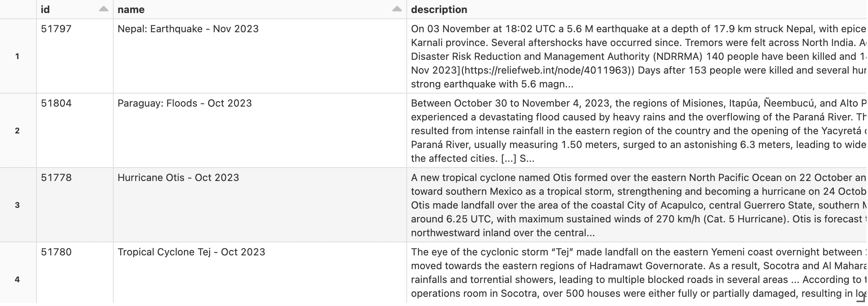Select row number 1
The image size is (868, 306).
tap(17, 56)
